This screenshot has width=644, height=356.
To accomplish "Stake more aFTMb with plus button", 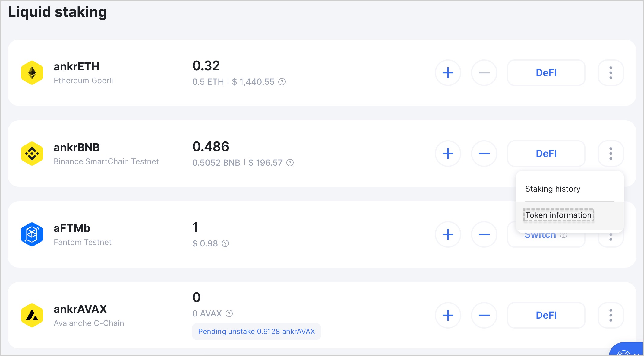I will click(448, 234).
